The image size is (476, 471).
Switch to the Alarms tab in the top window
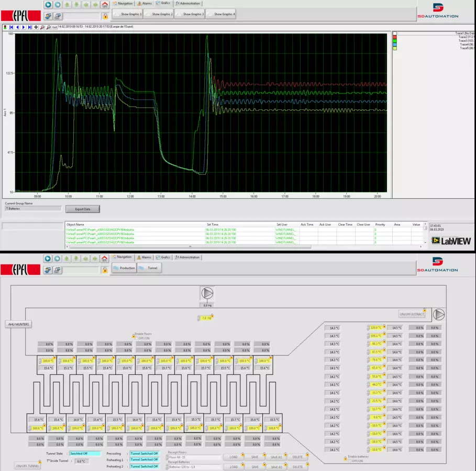(144, 4)
